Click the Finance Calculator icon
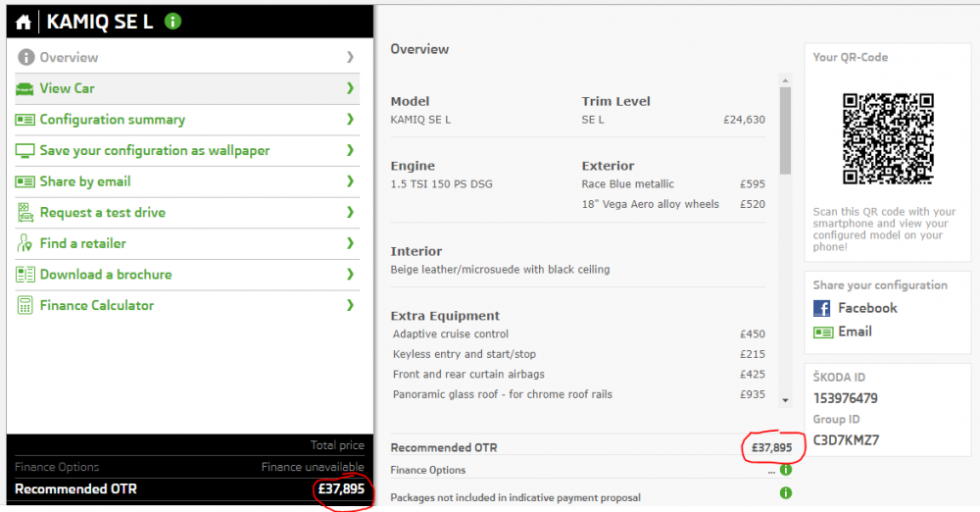The width and height of the screenshot is (980, 512). pyautogui.click(x=25, y=305)
